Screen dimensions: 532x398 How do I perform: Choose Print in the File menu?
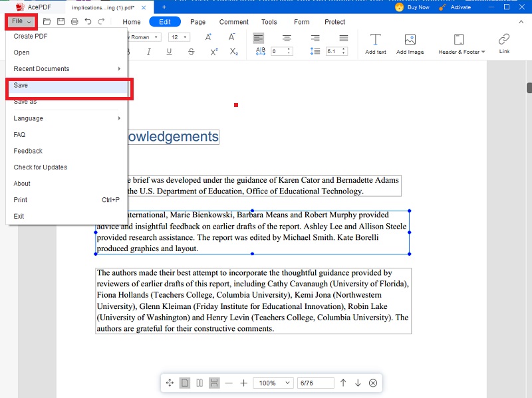[67, 200]
